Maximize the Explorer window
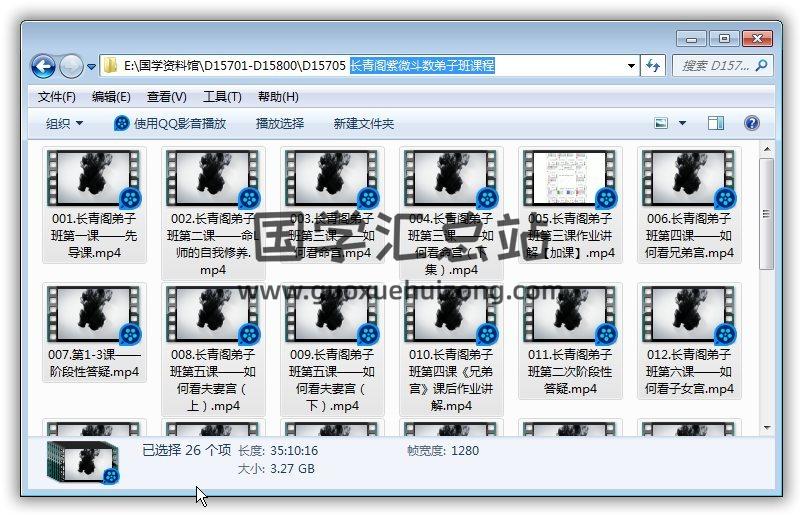The image size is (803, 517). pyautogui.click(x=724, y=39)
